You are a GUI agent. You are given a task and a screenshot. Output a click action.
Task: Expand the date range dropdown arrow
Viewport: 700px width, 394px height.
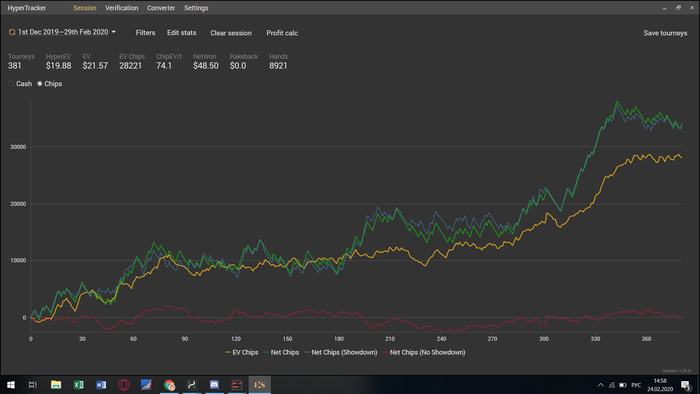tap(113, 32)
